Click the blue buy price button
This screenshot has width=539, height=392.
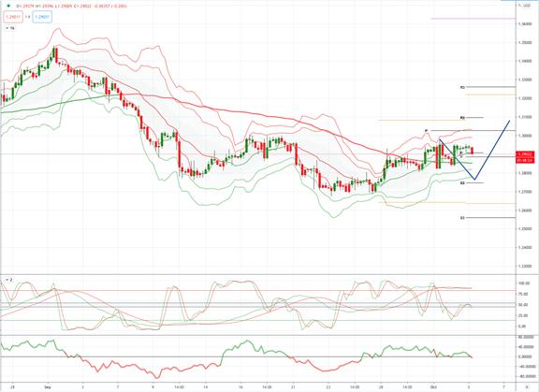pos(42,17)
